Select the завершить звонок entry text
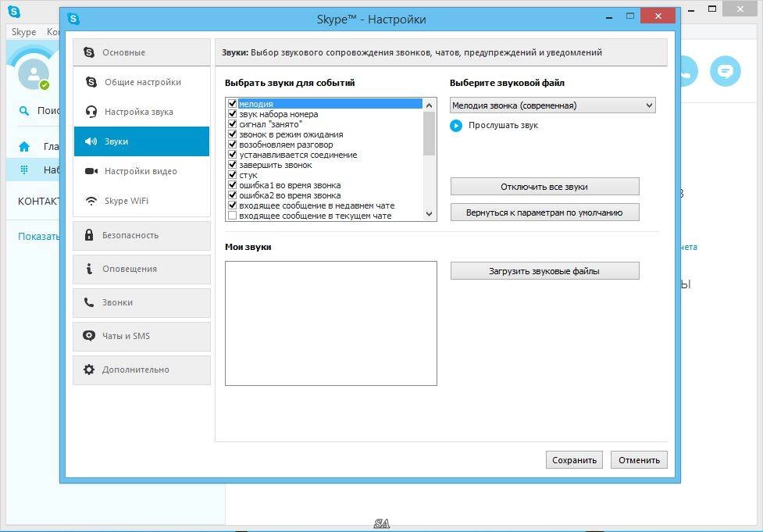Screen dimensions: 763x532 pyautogui.click(x=276, y=165)
